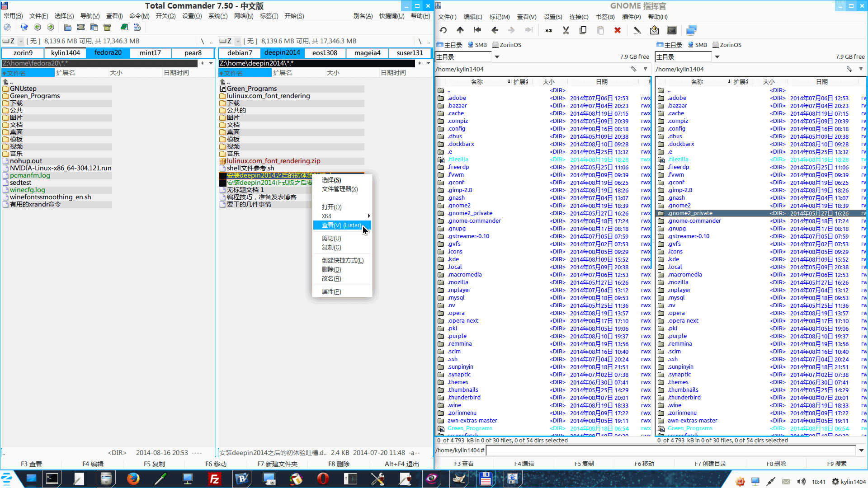
Task: Open the 命令(M) menu in Total Commander
Action: coord(139,16)
